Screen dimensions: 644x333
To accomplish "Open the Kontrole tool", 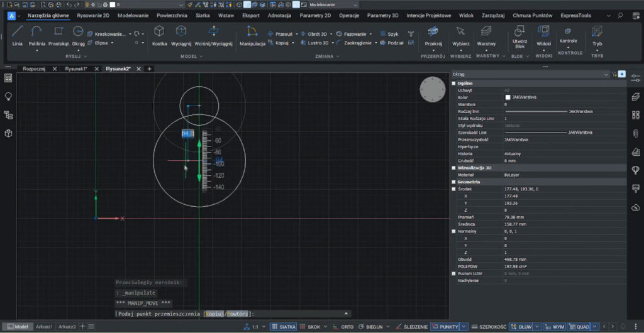I will (568, 36).
